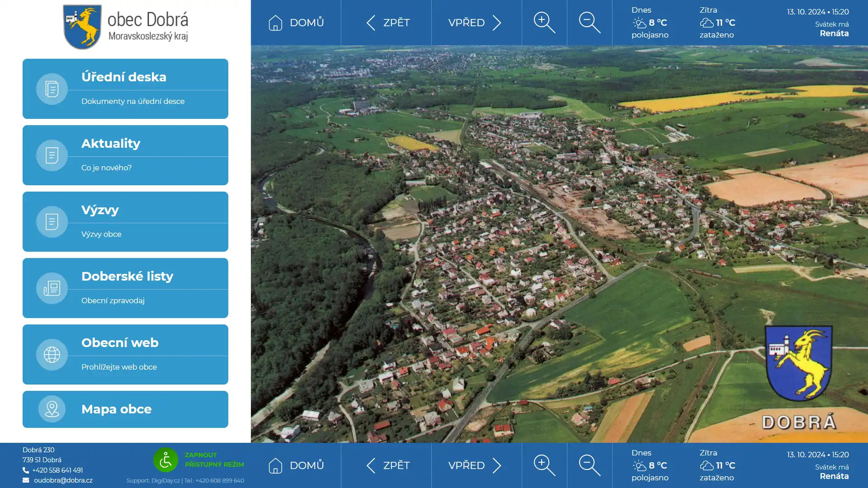Go back with bottom ZPĚT button
The height and width of the screenshot is (488, 868).
(x=387, y=465)
